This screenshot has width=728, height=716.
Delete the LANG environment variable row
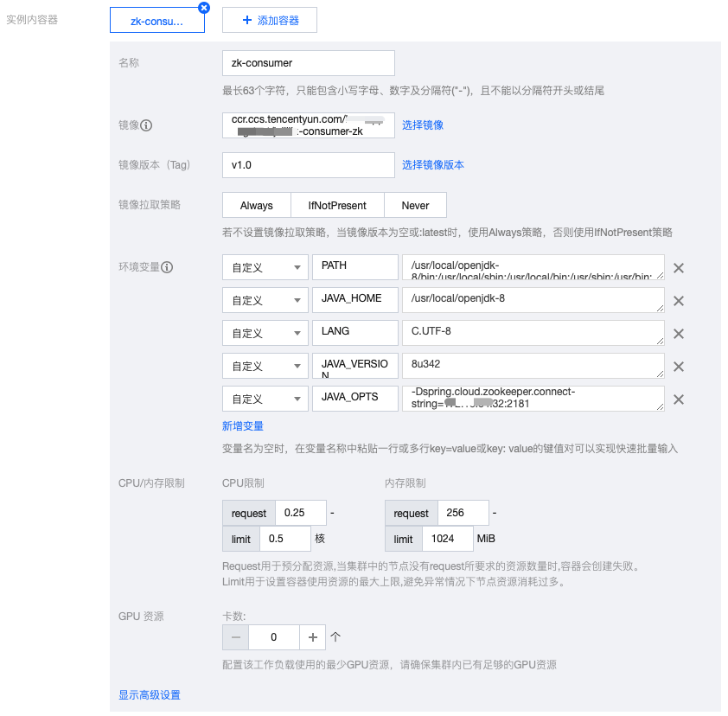point(679,334)
